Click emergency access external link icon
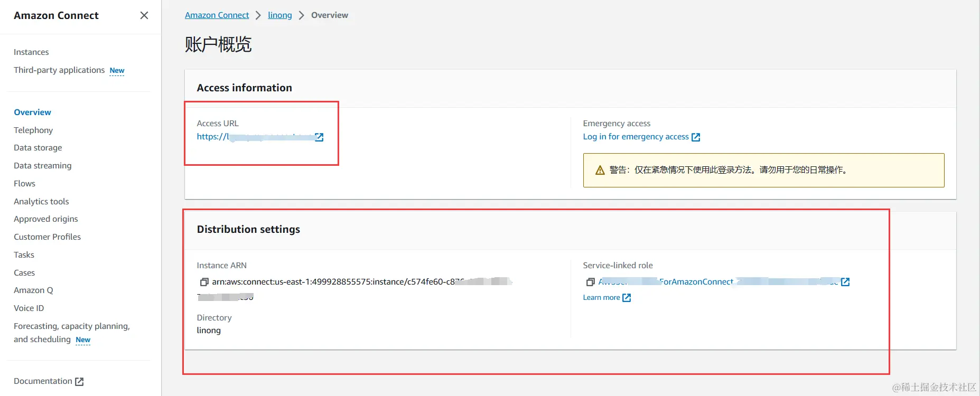 696,137
